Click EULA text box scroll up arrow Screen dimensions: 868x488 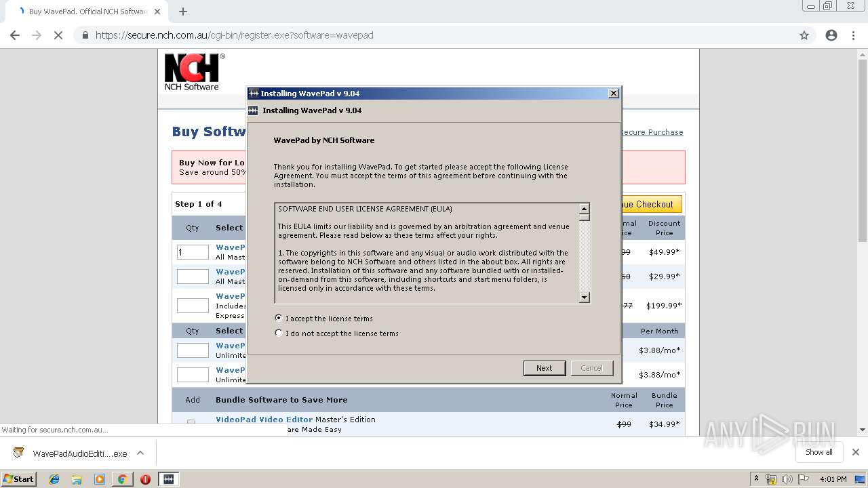(x=585, y=209)
